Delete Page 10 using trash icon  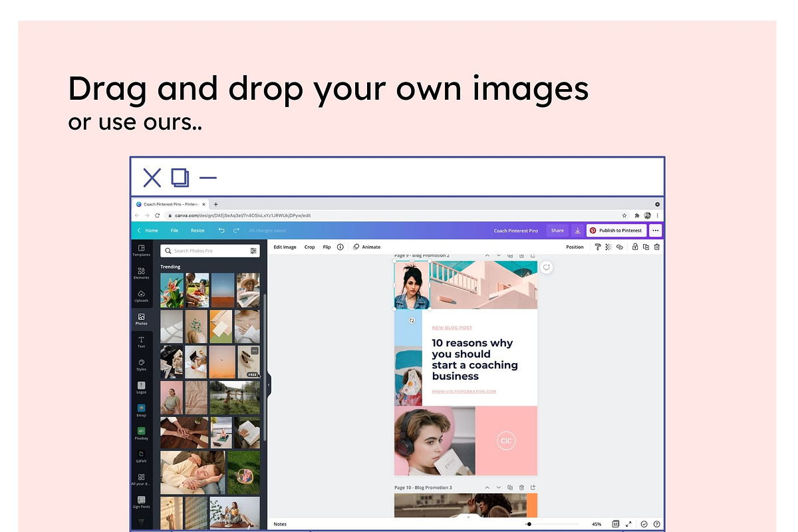click(521, 487)
